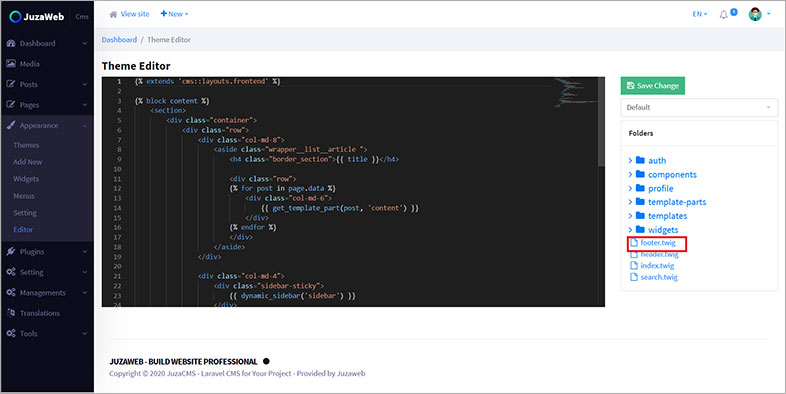Click code line 1 with extends statement
Viewport: 786px width, 394px height.
pyautogui.click(x=208, y=81)
